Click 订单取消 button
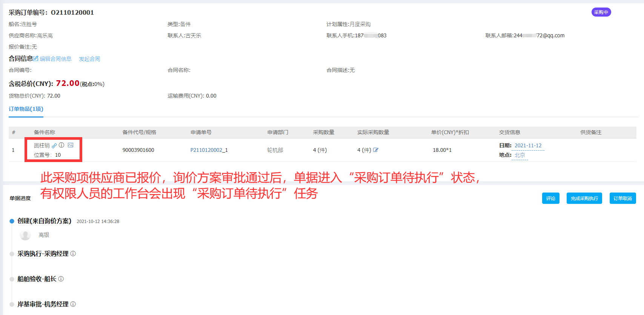Viewport: 644px width, 315px height. pos(623,198)
